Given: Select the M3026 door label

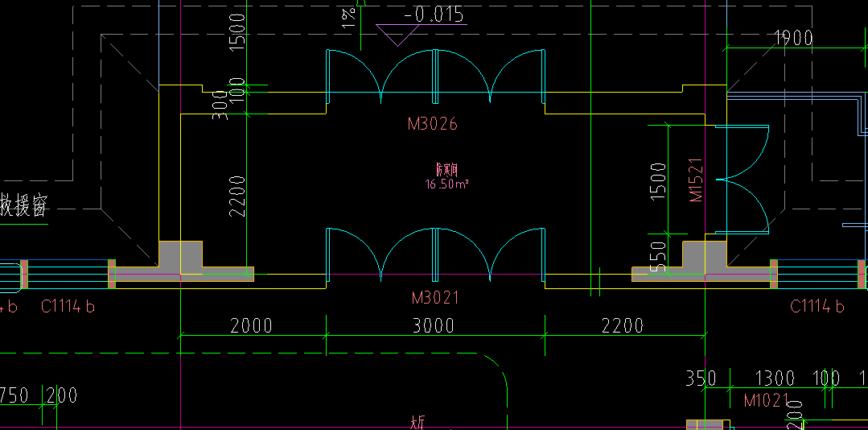Looking at the screenshot, I should pos(432,124).
